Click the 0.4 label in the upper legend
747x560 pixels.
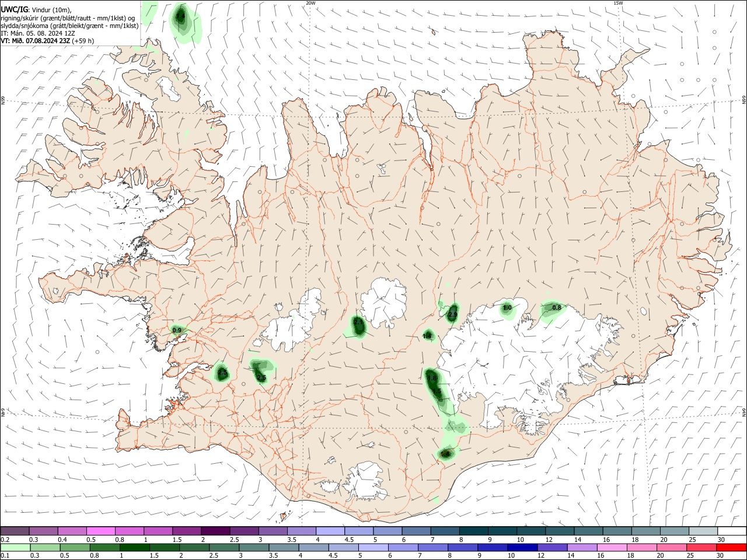[x=62, y=540]
